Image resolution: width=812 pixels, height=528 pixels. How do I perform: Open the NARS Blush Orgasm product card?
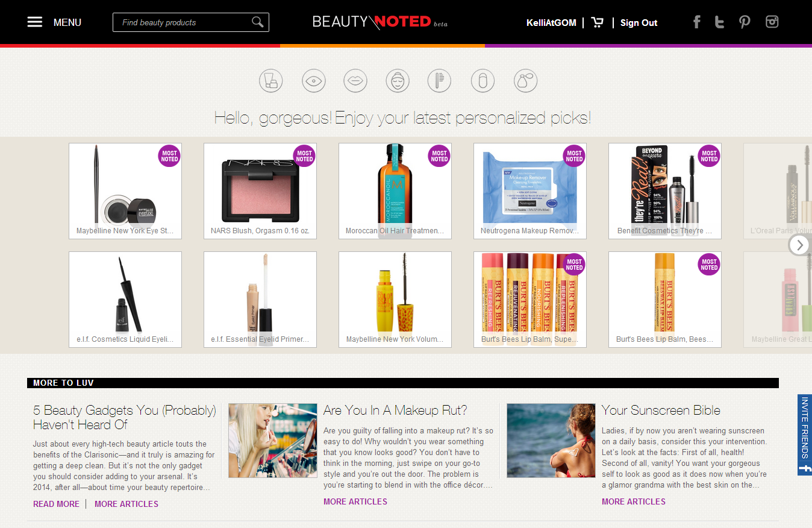260,191
